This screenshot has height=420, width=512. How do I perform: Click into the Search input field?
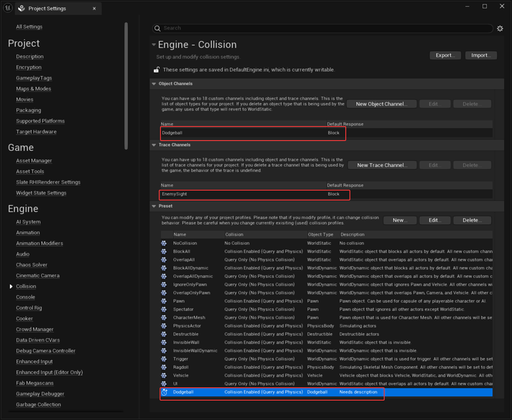tap(327, 28)
